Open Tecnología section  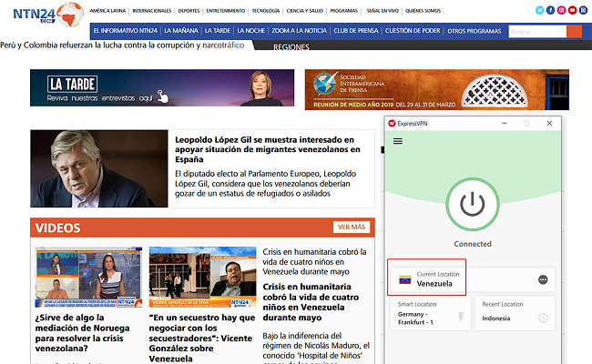266,11
